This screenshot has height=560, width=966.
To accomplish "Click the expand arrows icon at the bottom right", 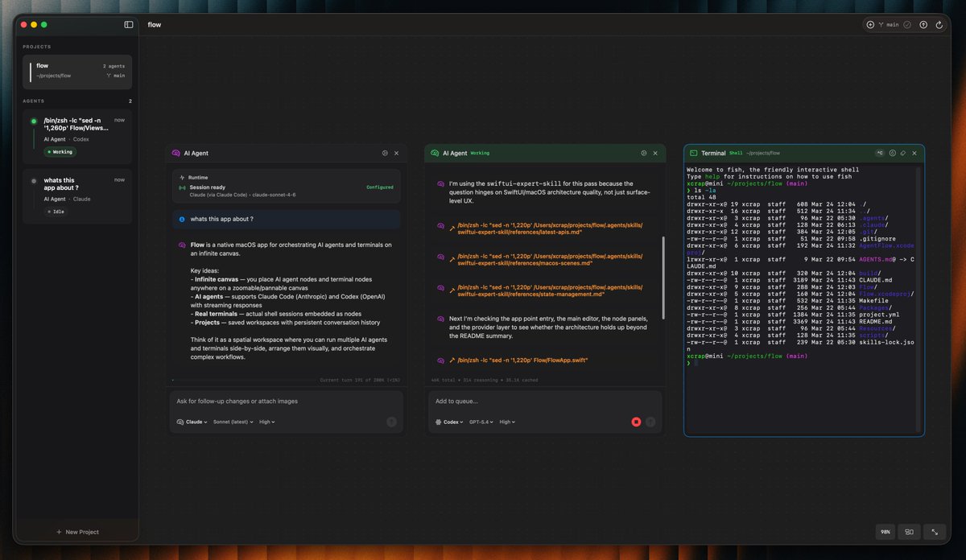I will (x=935, y=532).
